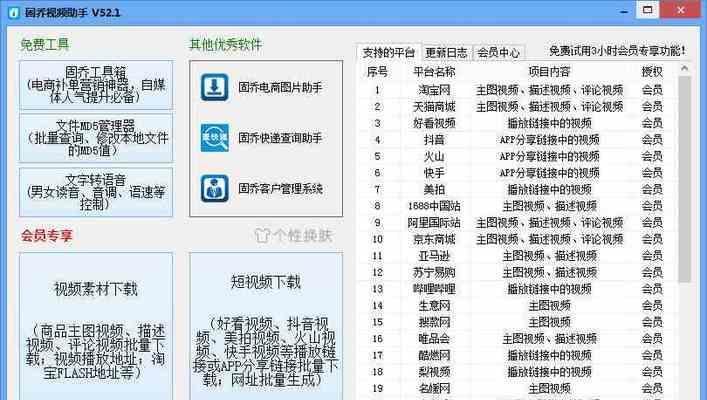Image resolution: width=707 pixels, height=400 pixels.
Task: Click the 序号 column header
Action: pos(377,72)
